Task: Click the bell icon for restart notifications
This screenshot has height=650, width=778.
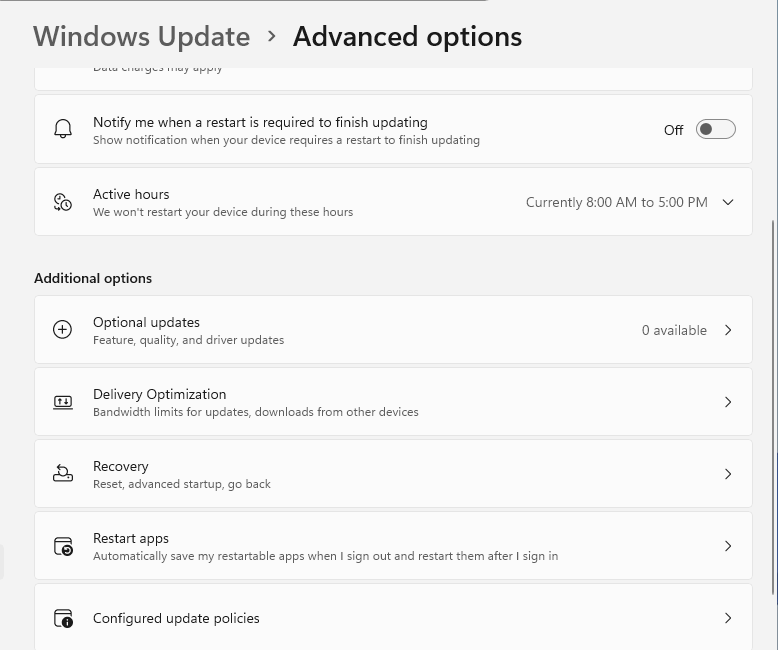Action: [63, 129]
